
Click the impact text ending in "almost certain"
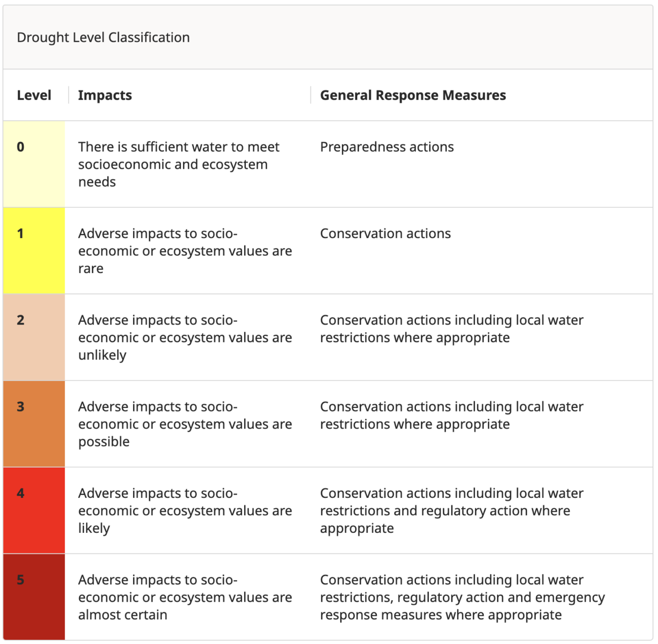(x=185, y=597)
